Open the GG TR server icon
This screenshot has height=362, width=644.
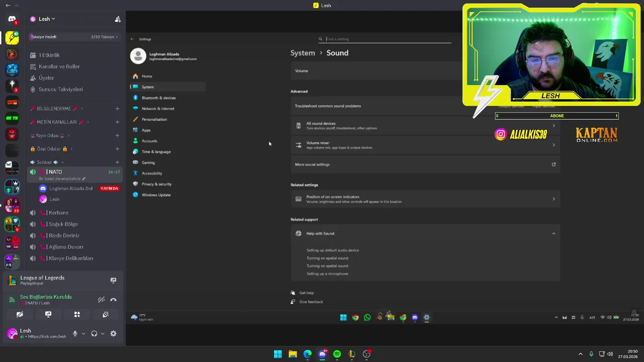click(x=12, y=118)
